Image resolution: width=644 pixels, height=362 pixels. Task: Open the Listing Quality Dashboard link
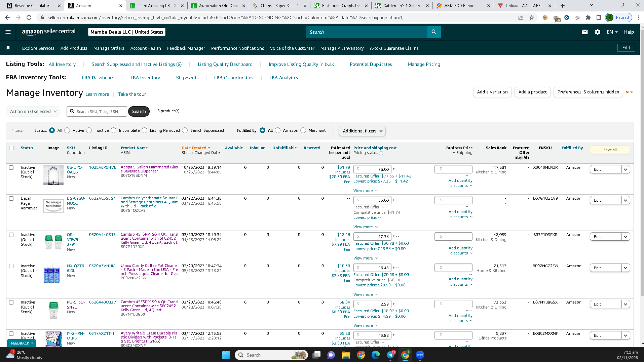click(x=225, y=64)
